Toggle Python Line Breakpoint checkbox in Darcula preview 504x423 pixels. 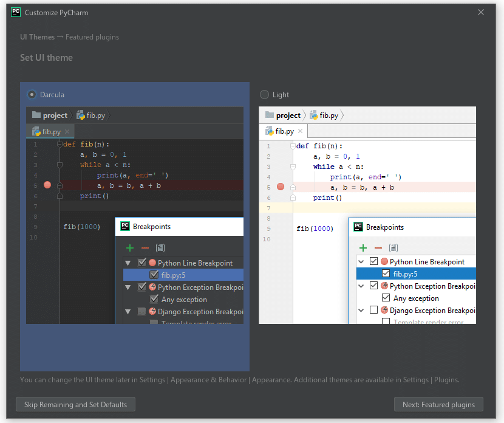141,263
